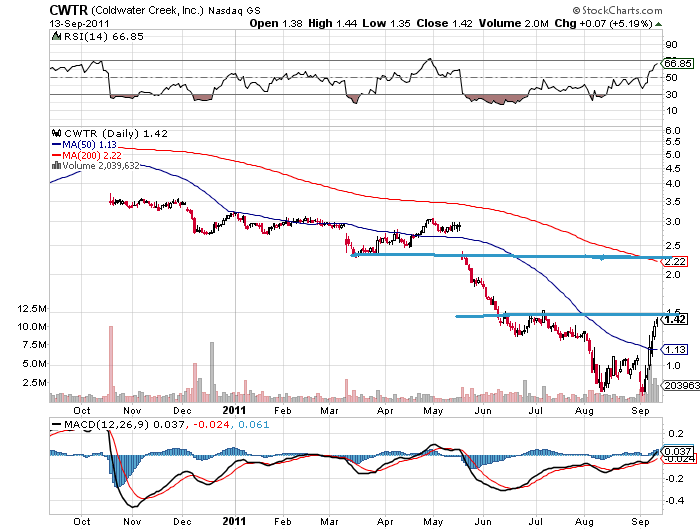Click the RSI(14) 66.85 label
This screenshot has width=700, height=530.
point(104,37)
